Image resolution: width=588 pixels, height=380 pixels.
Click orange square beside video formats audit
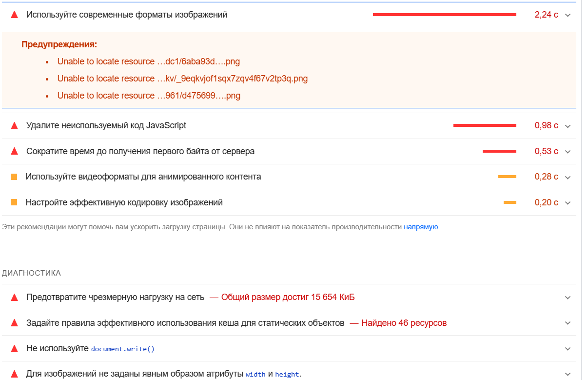pos(14,177)
